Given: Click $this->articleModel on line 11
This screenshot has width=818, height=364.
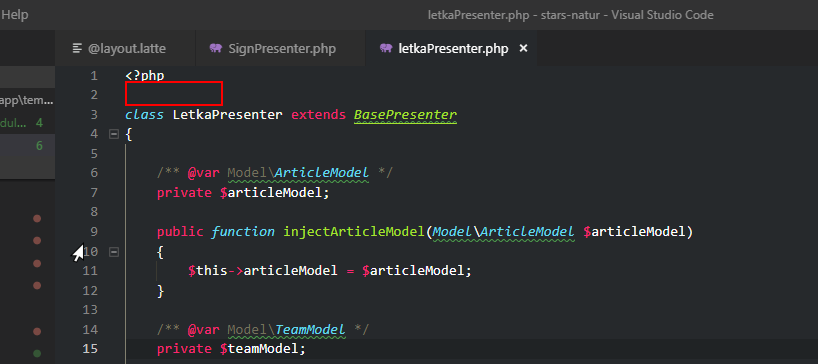Looking at the screenshot, I should (x=262, y=271).
